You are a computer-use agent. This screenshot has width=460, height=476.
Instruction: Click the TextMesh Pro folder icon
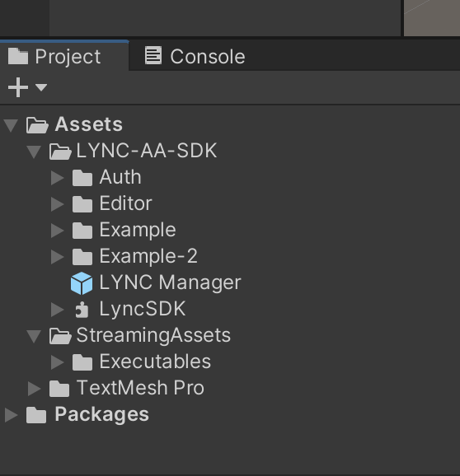59,388
